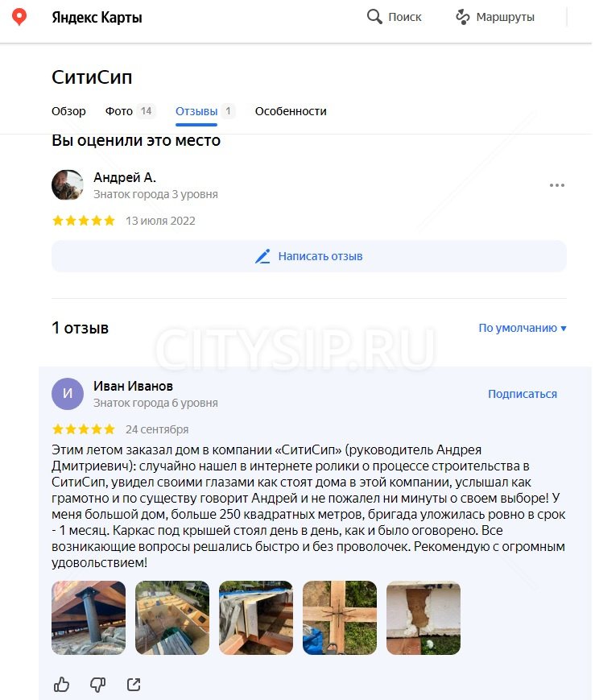Dislike the review with thumbs down
595x700 pixels.
click(x=97, y=685)
